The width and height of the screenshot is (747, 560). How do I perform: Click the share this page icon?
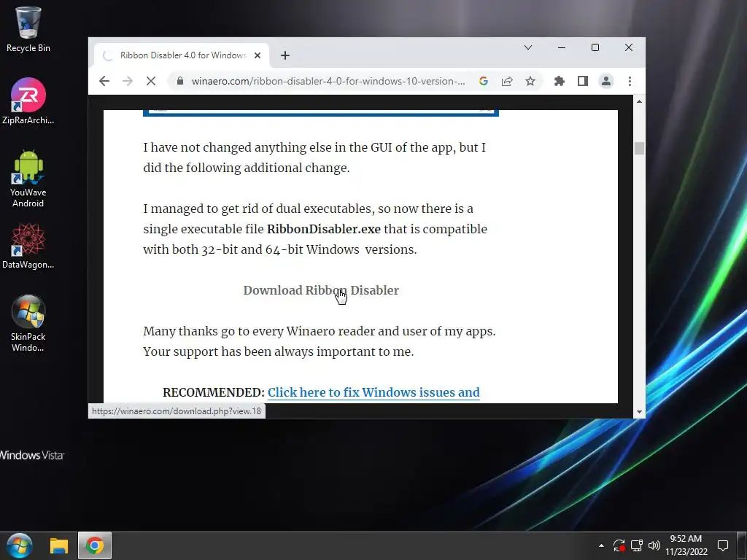(507, 81)
